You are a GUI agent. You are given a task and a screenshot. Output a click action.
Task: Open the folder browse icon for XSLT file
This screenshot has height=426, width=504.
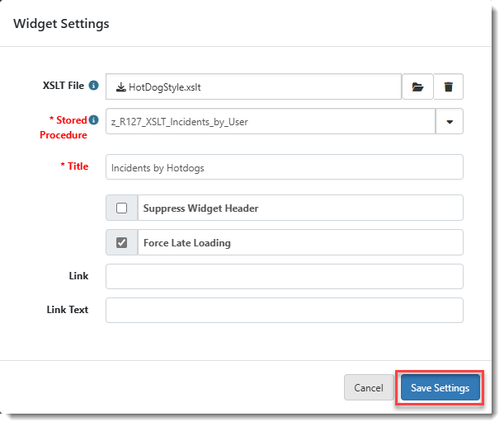pyautogui.click(x=417, y=87)
